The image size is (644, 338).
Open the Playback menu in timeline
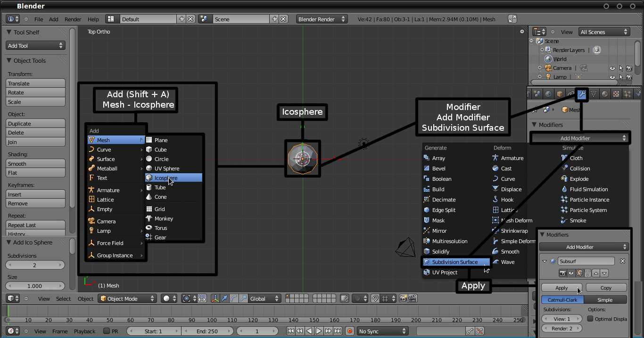point(84,331)
